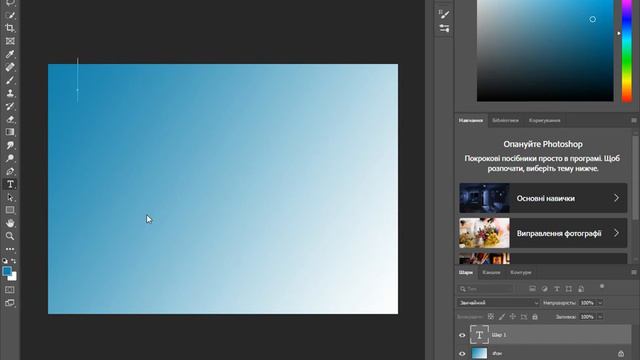Image resolution: width=640 pixels, height=360 pixels.
Task: Select the Smudge/Blur tool
Action: (10, 145)
